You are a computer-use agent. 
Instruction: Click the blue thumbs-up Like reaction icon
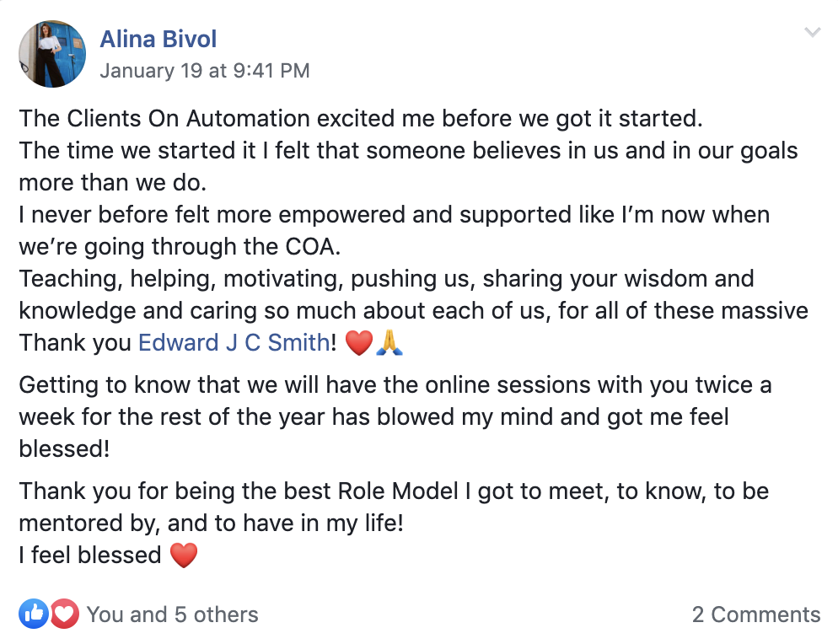[x=35, y=614]
